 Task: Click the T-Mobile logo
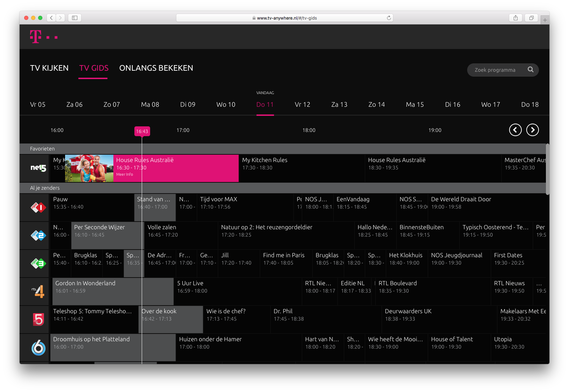43,37
